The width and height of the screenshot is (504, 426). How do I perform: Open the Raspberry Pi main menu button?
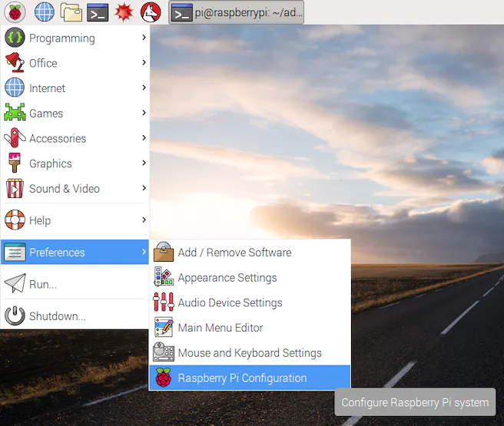(x=15, y=12)
